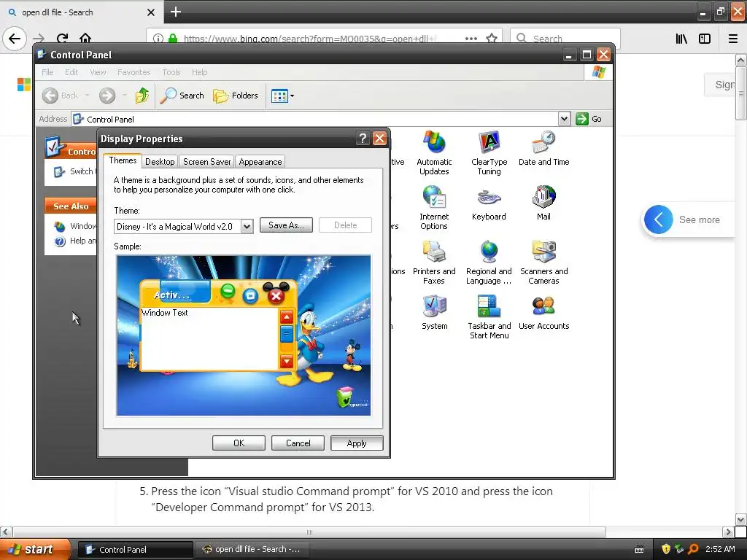Viewport: 747px width, 560px height.
Task: Click the green Go button
Action: pyautogui.click(x=589, y=119)
